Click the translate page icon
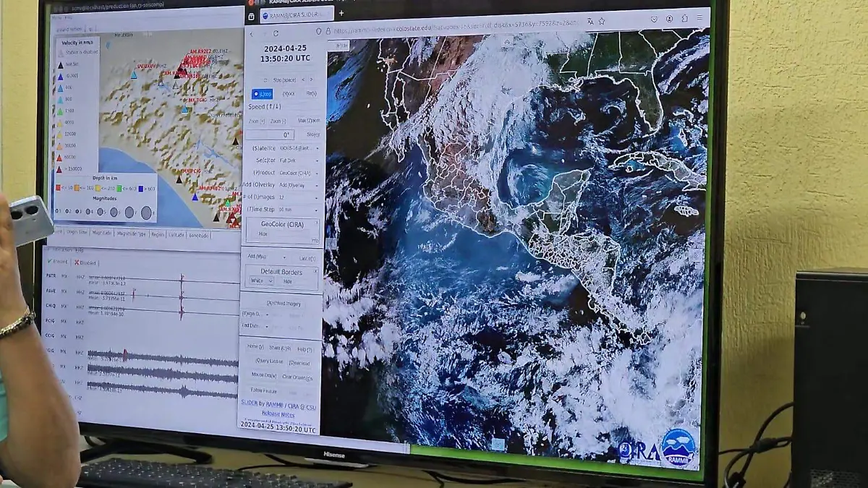Image resolution: width=868 pixels, height=488 pixels. pos(590,22)
